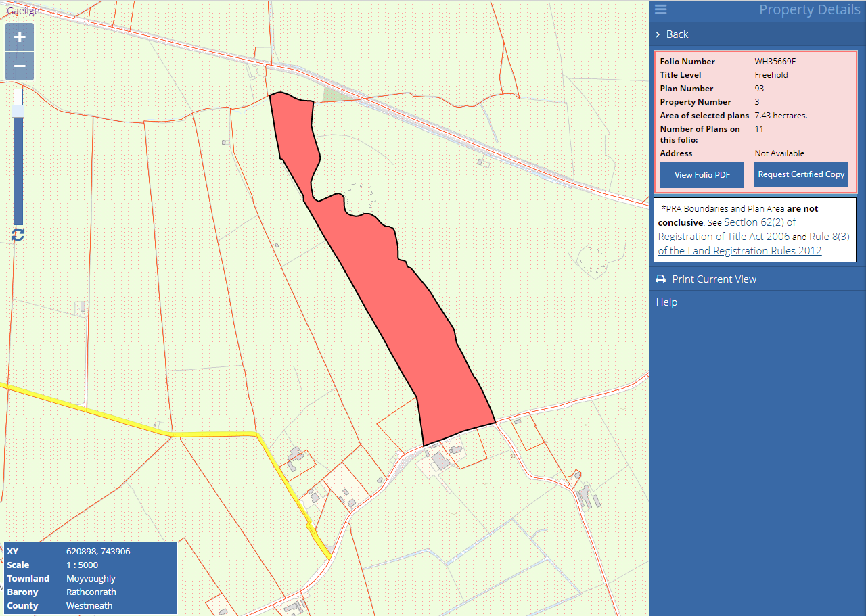Zoom in with the plus button

pos(19,37)
